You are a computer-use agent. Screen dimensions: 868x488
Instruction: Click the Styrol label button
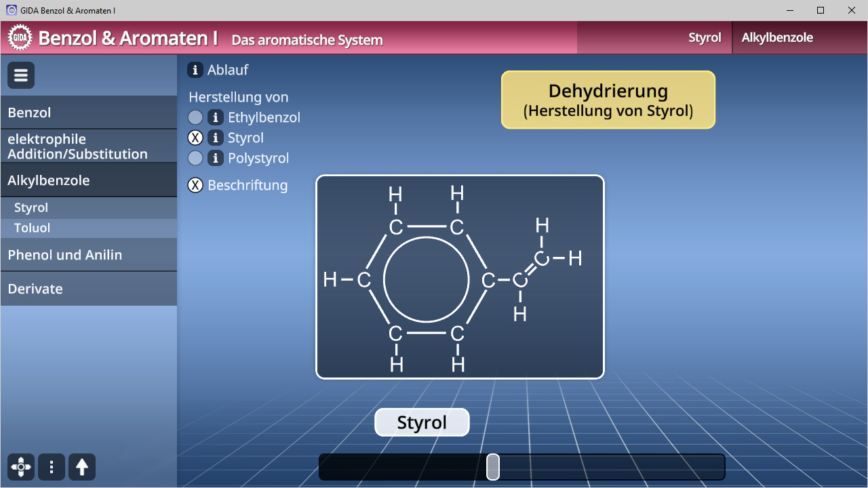click(x=422, y=422)
